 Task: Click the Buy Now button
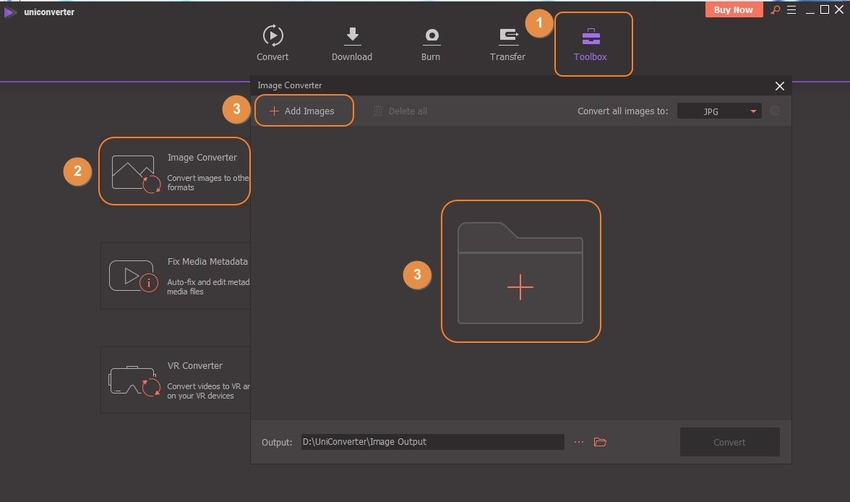[734, 10]
